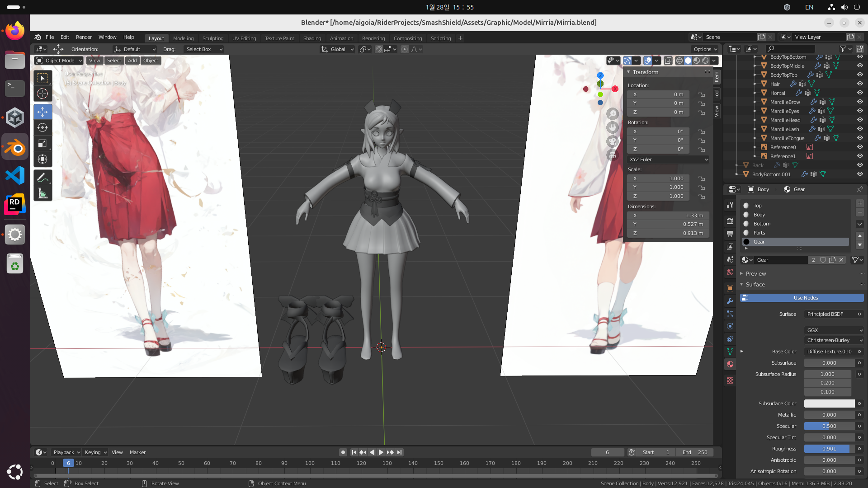Toggle auto keying record button

[343, 452]
